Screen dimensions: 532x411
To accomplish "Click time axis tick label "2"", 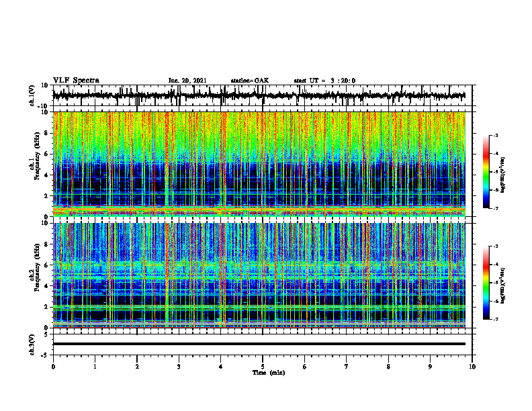I will point(137,367).
